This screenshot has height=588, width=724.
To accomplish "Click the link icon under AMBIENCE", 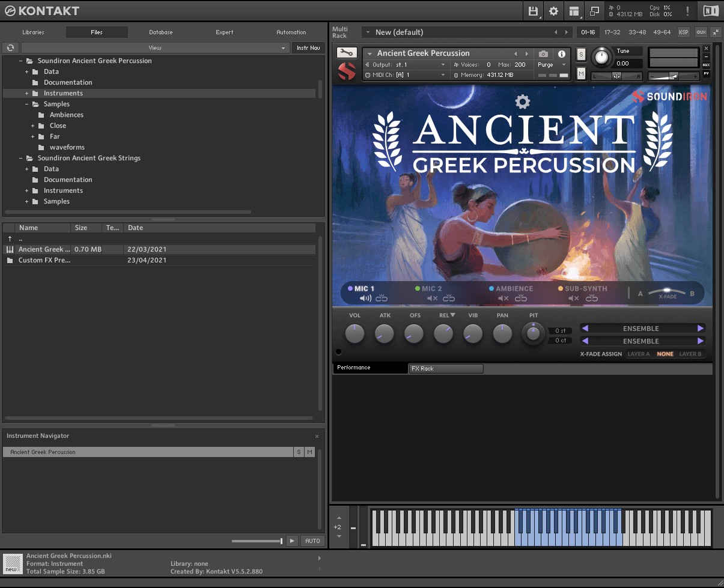I will click(x=521, y=298).
